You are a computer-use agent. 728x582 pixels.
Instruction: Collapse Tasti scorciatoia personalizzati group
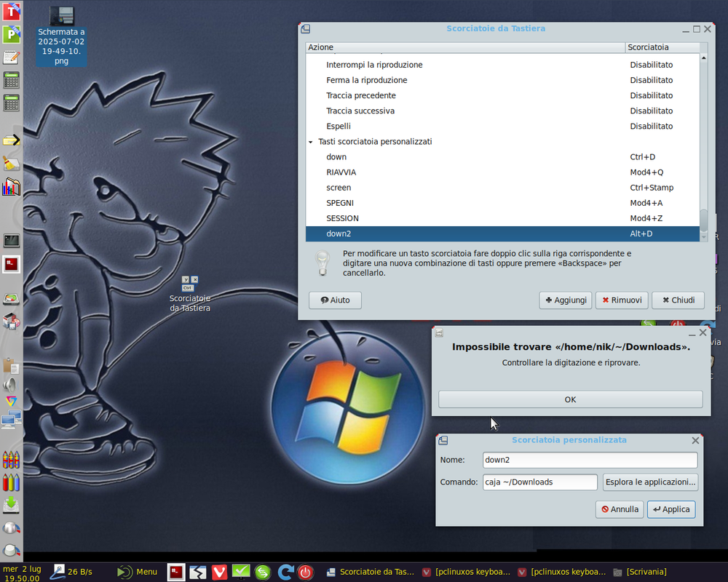pos(311,142)
